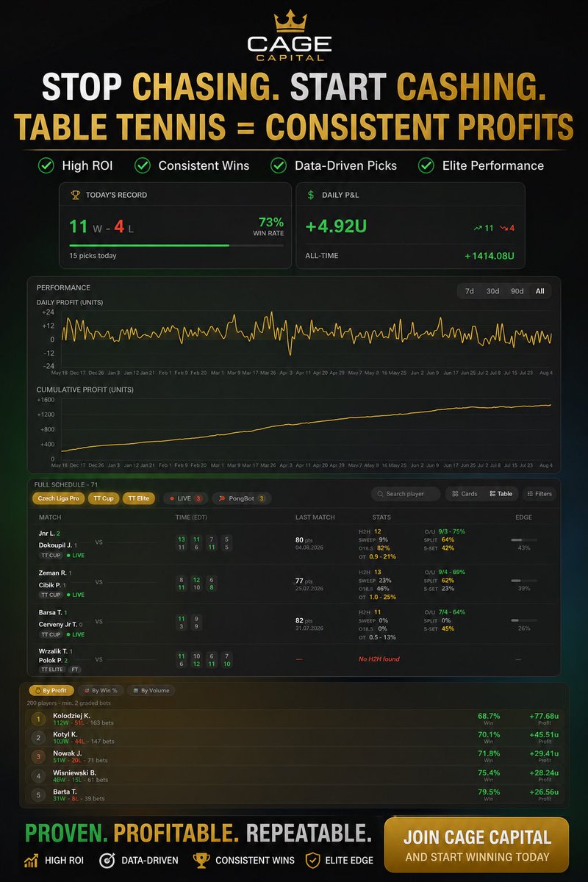Viewport: 588px width, 882px height.
Task: Toggle the TT Cup league filter chip
Action: click(103, 498)
